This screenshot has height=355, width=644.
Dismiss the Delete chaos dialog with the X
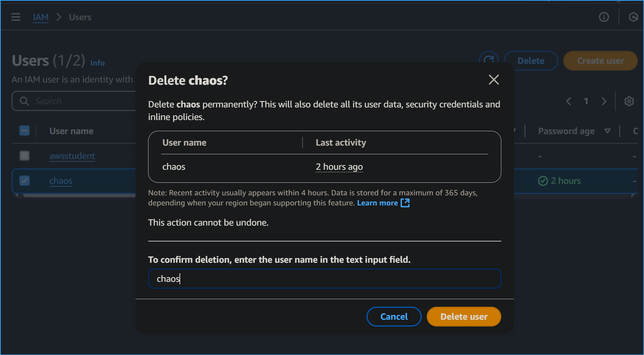(x=494, y=80)
